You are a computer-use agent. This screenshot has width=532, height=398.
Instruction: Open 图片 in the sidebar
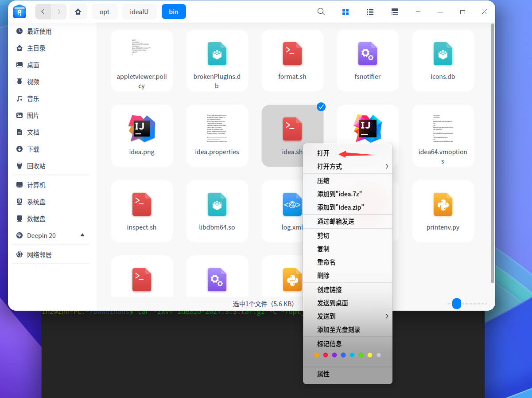(x=52, y=115)
